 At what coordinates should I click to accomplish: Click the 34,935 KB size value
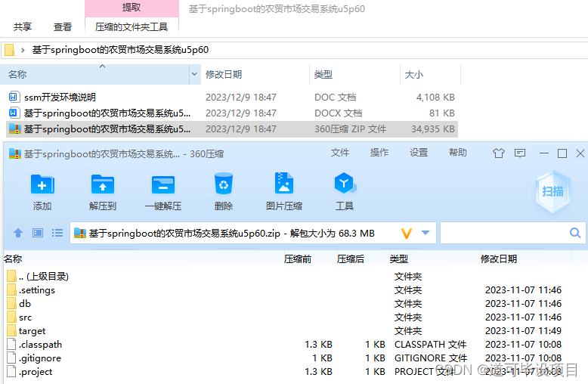[x=433, y=129]
